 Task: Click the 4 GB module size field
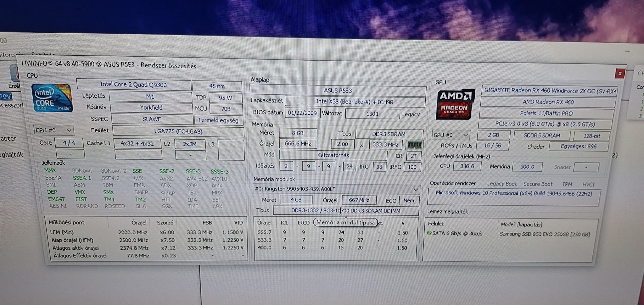tap(296, 200)
